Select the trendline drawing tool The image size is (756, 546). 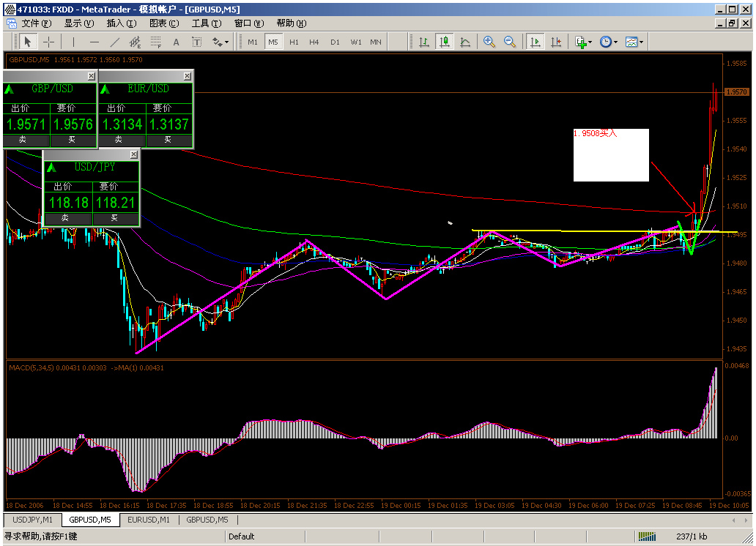tap(115, 42)
